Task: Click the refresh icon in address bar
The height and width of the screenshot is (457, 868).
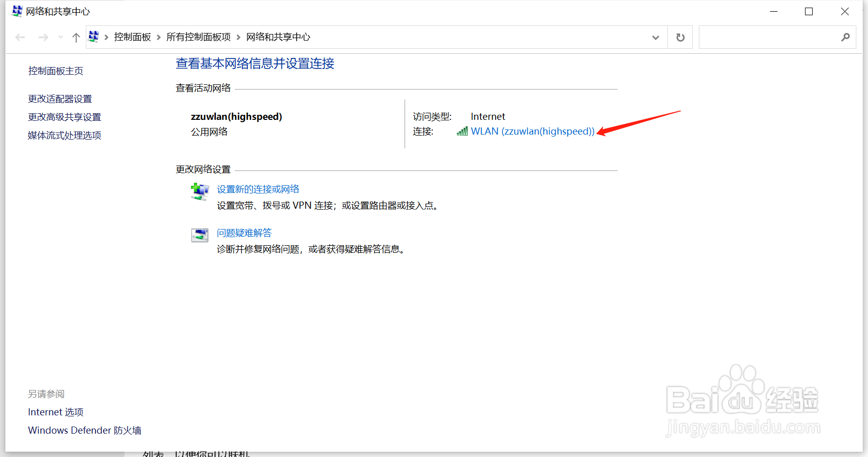Action: pos(680,37)
